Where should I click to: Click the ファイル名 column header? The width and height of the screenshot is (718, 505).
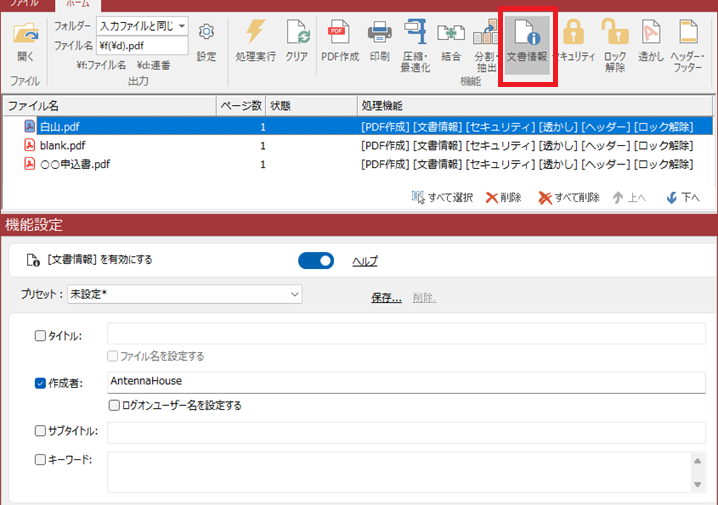(110, 106)
